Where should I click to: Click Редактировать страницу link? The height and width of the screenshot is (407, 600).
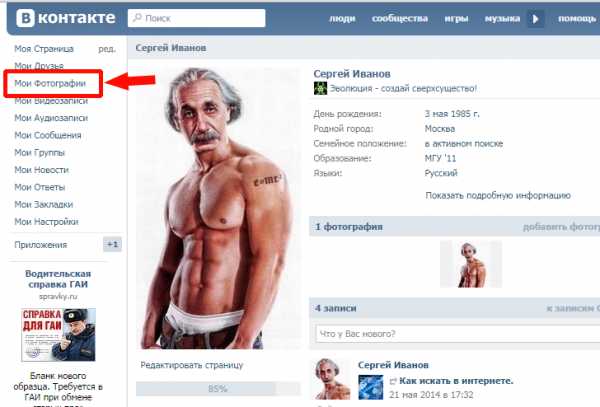(192, 365)
